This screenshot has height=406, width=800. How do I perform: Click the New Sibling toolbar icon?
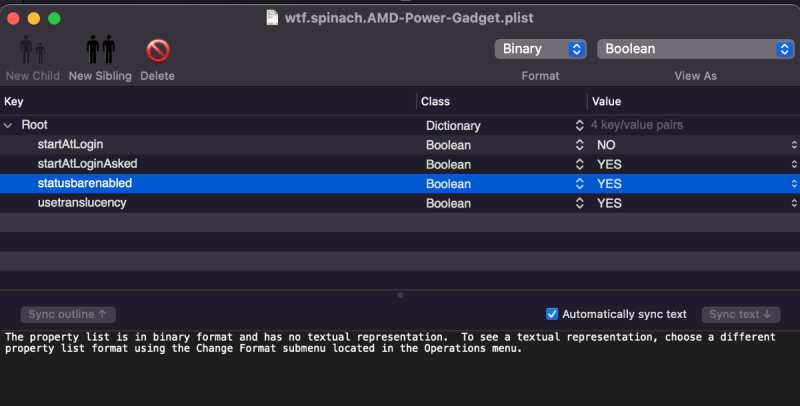point(100,51)
